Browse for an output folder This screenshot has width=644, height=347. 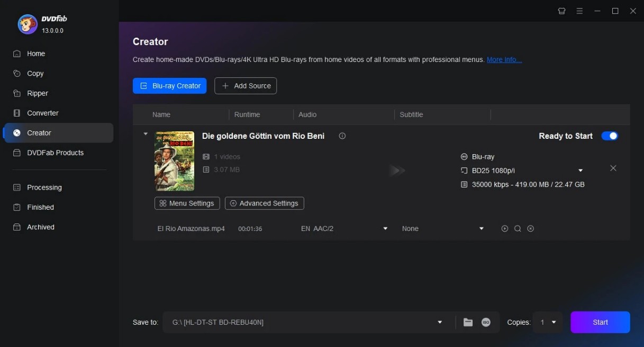coord(468,322)
